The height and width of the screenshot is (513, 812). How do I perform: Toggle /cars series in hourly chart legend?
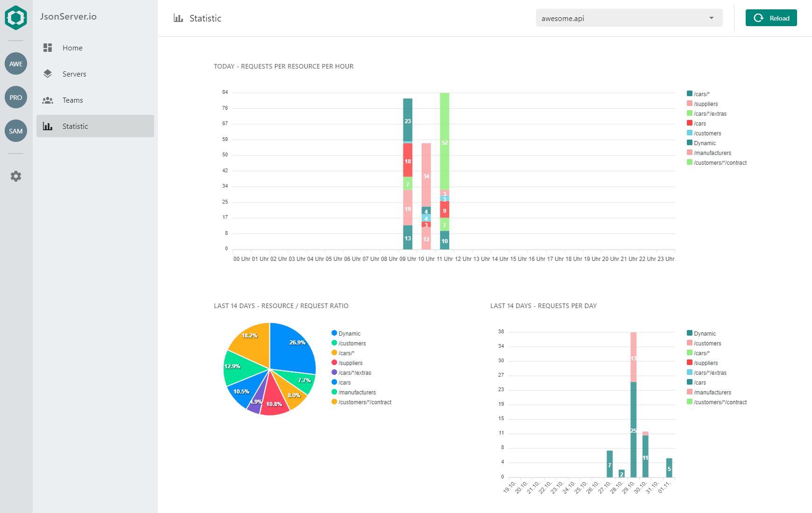pos(696,123)
